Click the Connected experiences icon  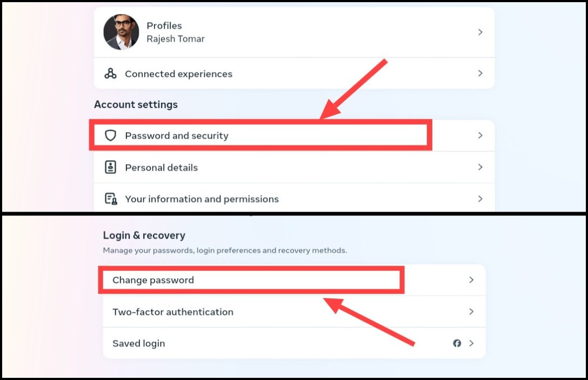tap(110, 73)
